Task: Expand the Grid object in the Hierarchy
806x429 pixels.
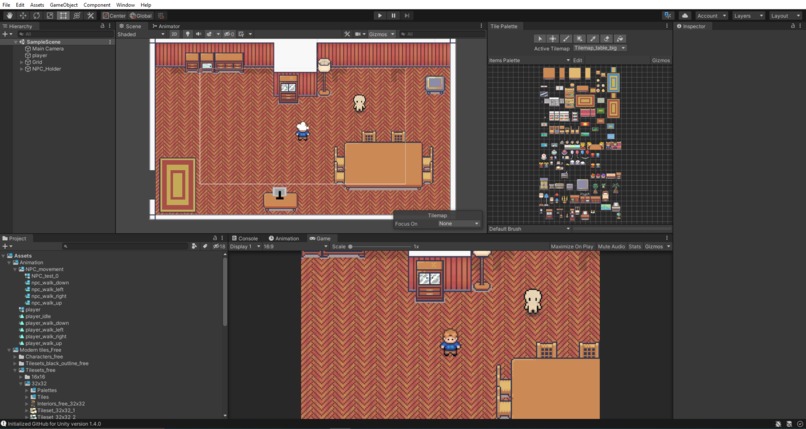Action: [x=22, y=62]
